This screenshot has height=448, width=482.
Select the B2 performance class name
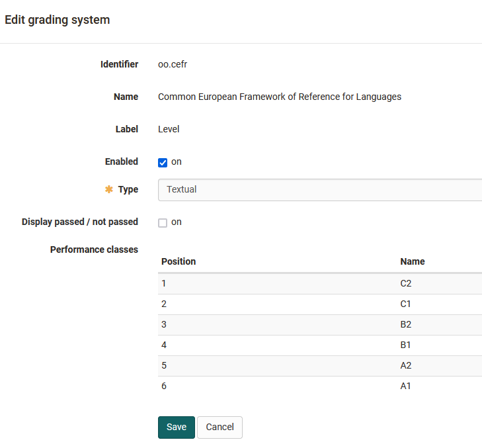click(406, 325)
